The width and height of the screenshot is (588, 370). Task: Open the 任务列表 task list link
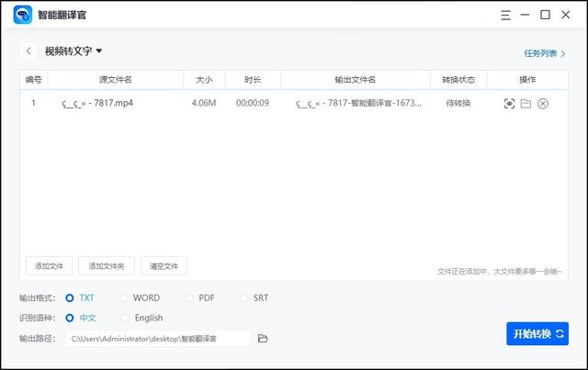click(x=544, y=53)
